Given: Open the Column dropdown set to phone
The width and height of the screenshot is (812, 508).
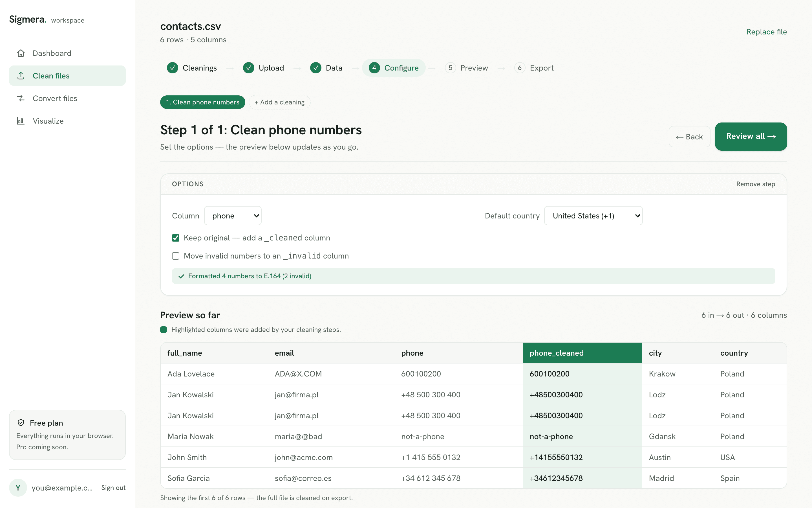Looking at the screenshot, I should tap(233, 216).
